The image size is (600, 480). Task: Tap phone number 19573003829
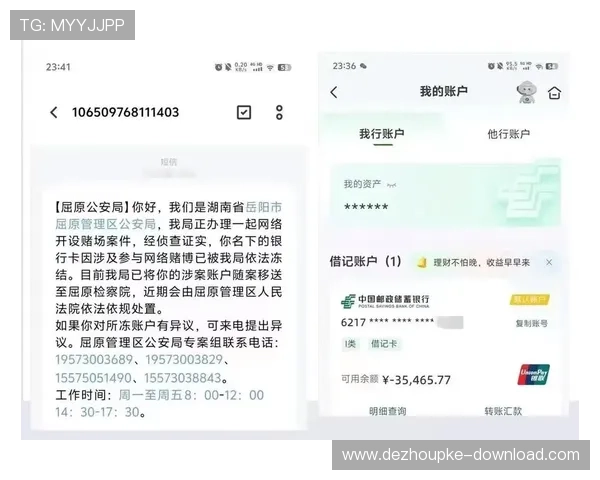[x=184, y=360]
